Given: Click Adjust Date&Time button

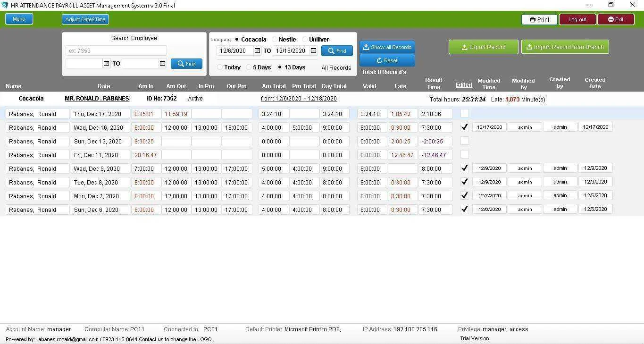Looking at the screenshot, I should click(x=85, y=19).
